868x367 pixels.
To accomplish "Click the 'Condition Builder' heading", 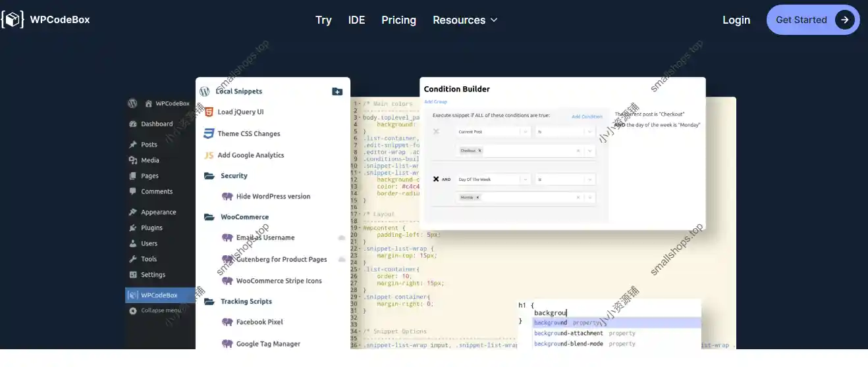I will [x=457, y=89].
